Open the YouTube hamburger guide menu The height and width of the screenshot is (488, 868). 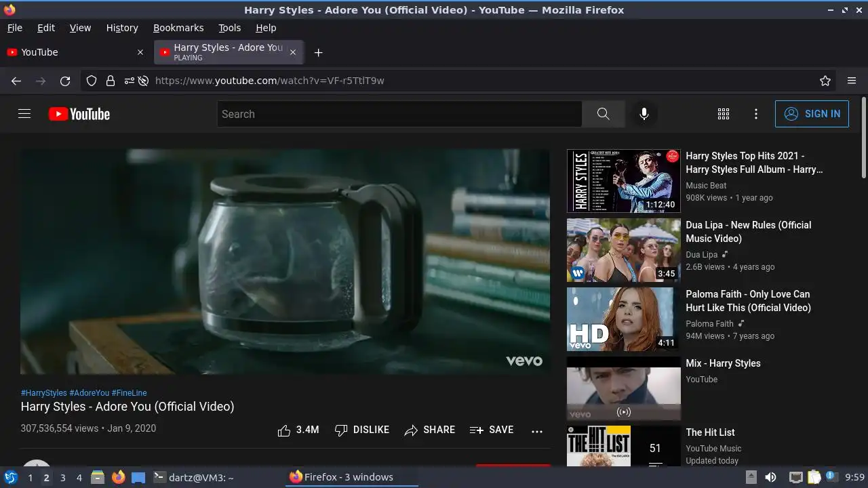click(x=24, y=114)
